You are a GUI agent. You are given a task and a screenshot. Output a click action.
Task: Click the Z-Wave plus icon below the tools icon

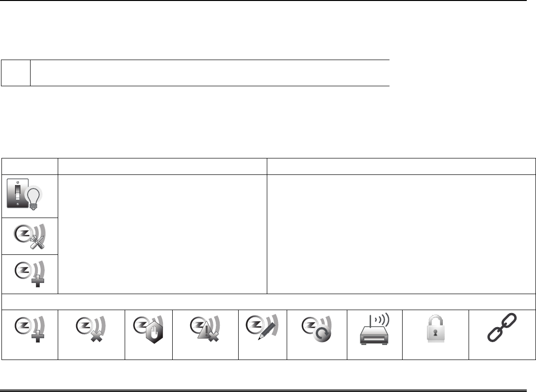point(30,274)
